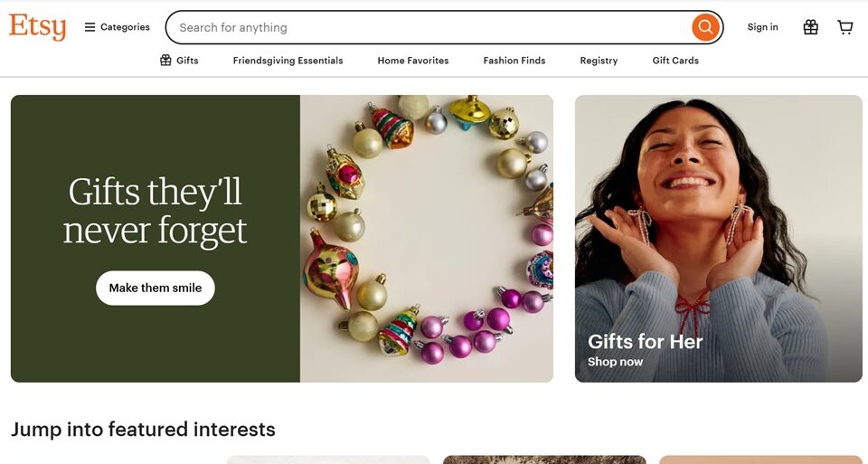Click the 'Shop now' link
This screenshot has width=868, height=464.
[615, 362]
